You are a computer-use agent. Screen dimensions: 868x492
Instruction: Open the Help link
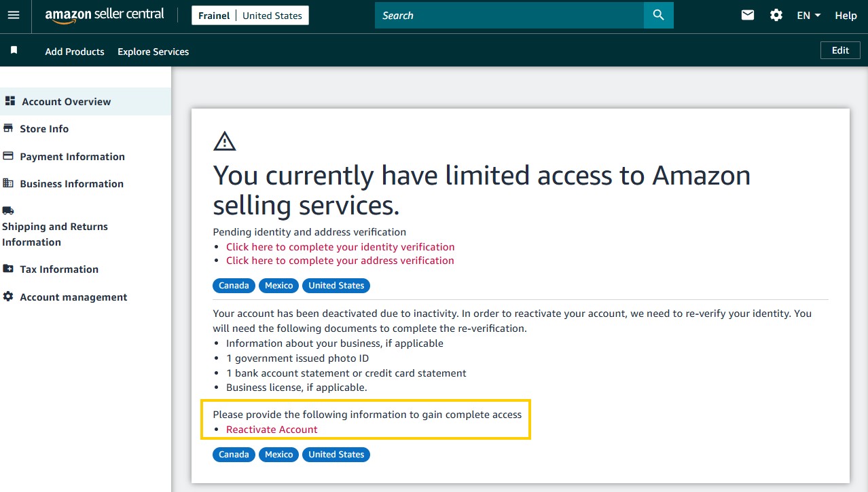pos(846,16)
